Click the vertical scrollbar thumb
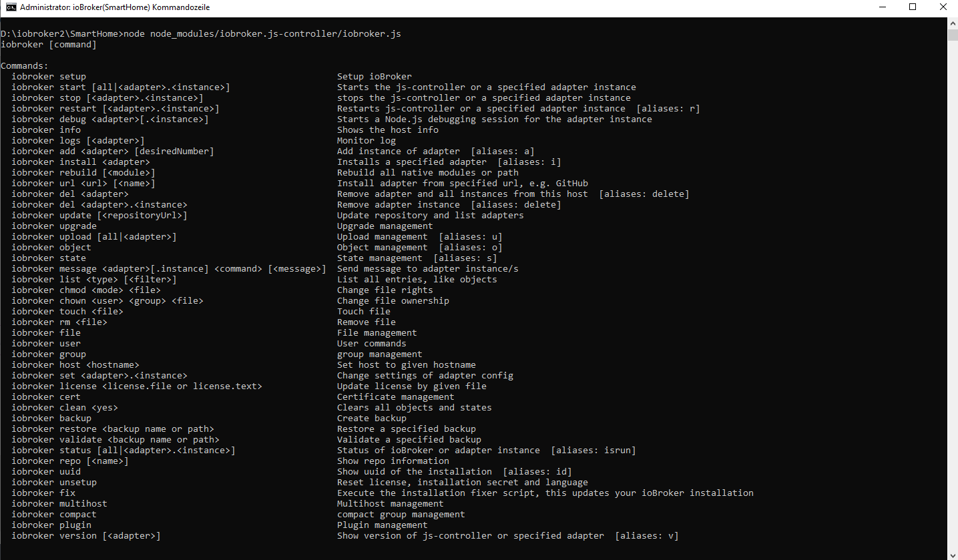The width and height of the screenshot is (958, 560). point(953,35)
